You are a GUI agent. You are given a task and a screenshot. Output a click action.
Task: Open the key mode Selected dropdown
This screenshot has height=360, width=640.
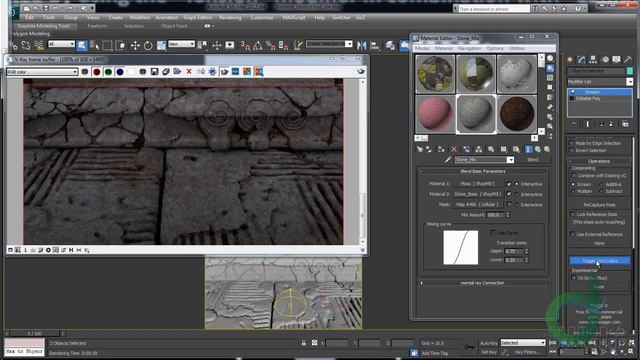523,343
